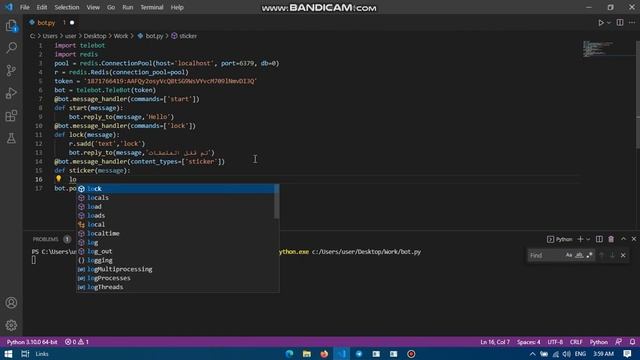Viewport: 640px width, 360px height.
Task: Open Firefox from the taskbar
Action: coord(324,354)
